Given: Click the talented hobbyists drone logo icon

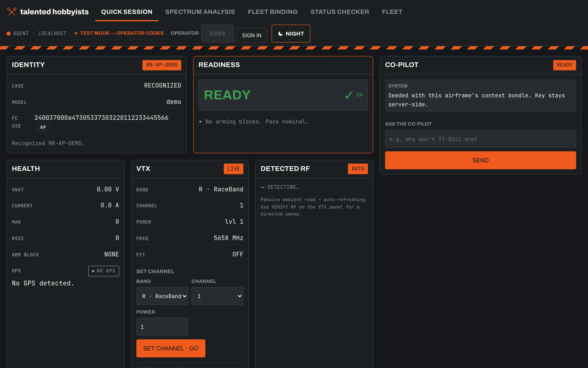Looking at the screenshot, I should coord(11,11).
